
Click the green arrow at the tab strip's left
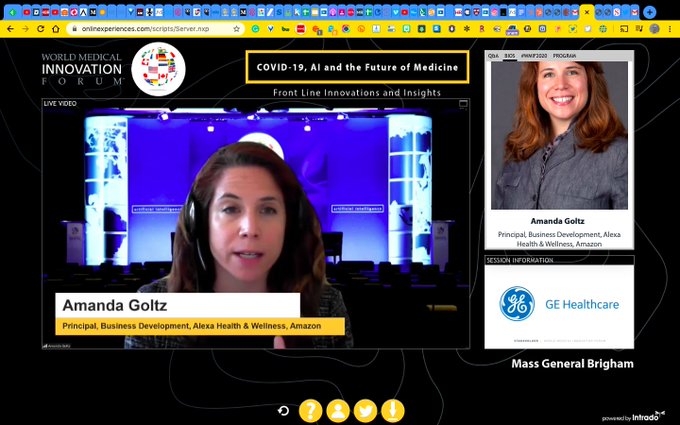(13, 13)
